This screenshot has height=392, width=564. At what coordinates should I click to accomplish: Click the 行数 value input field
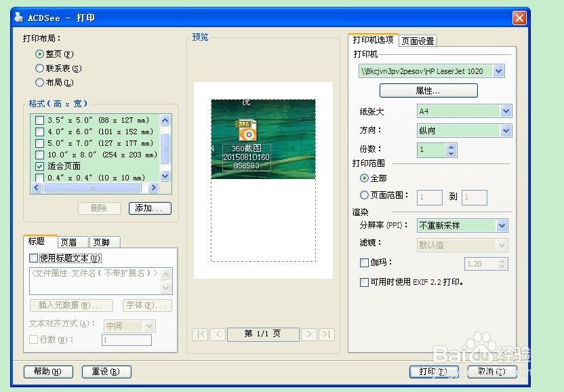(127, 340)
